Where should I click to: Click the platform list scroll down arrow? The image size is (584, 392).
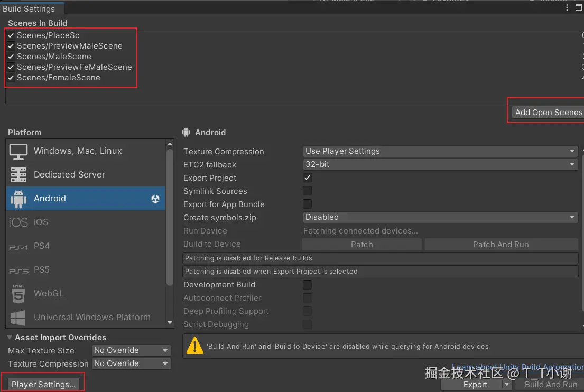tap(170, 322)
